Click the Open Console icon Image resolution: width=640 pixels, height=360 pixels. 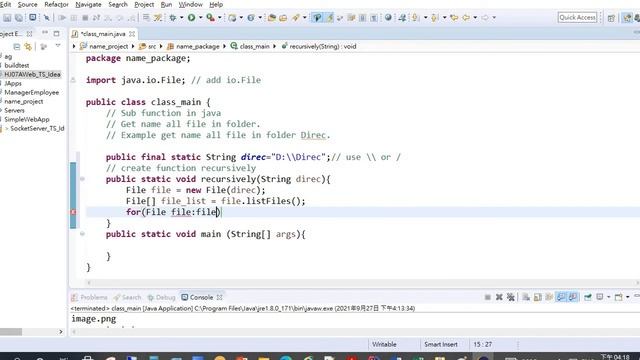[619, 297]
